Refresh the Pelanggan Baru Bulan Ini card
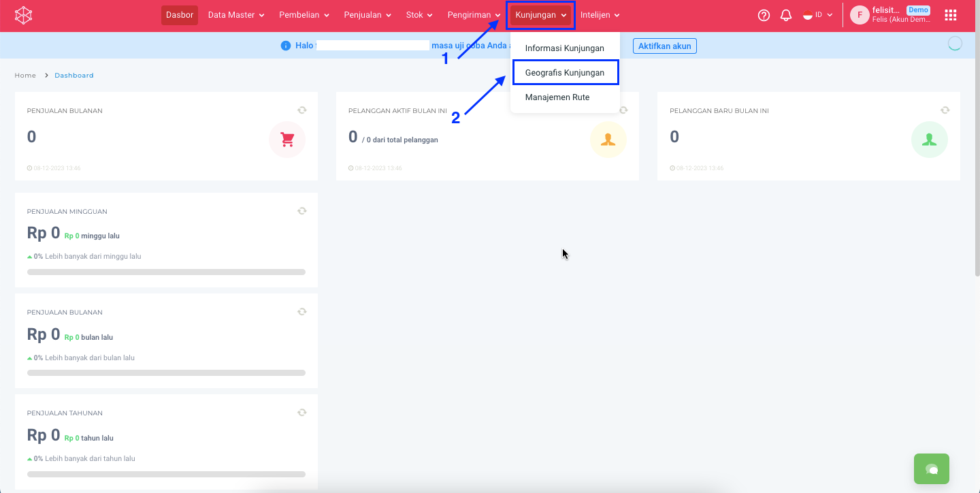This screenshot has width=980, height=493. 945,110
